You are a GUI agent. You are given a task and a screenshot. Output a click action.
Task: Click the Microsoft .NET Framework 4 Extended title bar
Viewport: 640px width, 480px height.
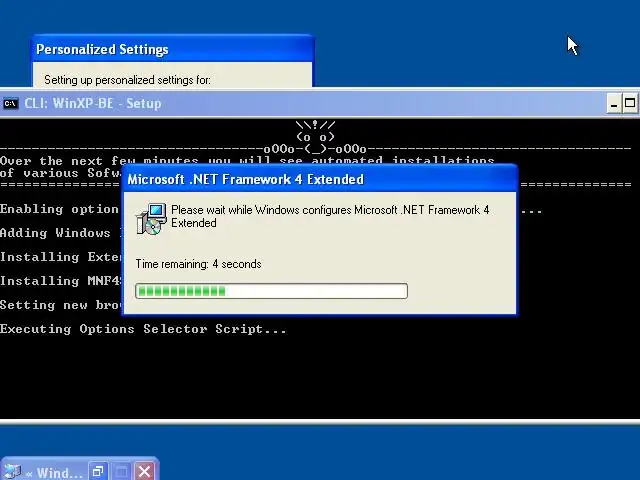point(320,179)
